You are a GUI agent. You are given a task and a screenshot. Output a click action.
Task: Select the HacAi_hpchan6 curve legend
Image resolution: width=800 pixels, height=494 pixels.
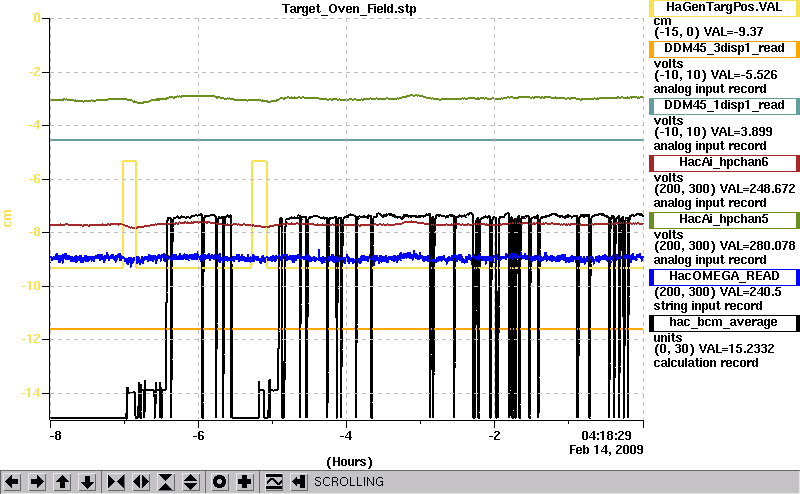tap(723, 163)
